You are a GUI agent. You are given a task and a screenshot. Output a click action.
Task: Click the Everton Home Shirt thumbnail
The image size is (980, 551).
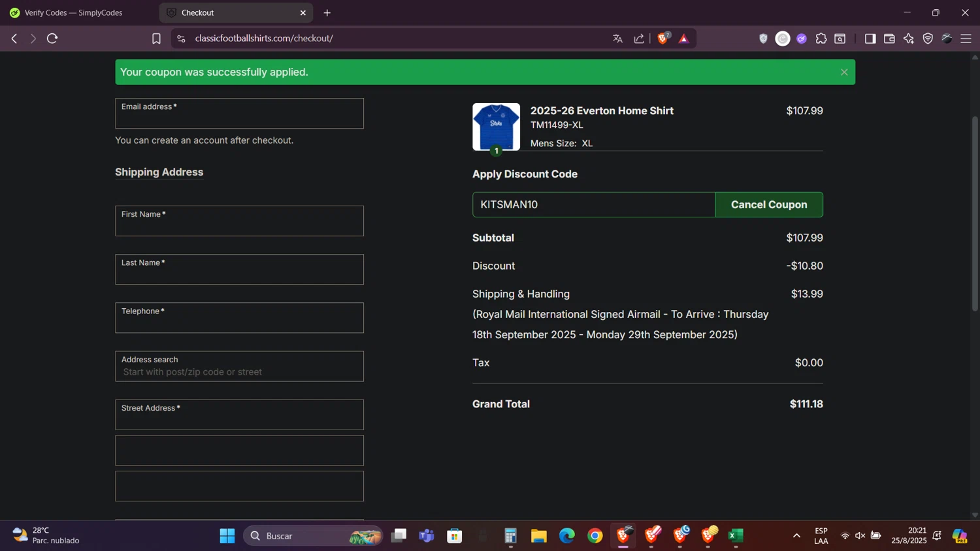(496, 127)
